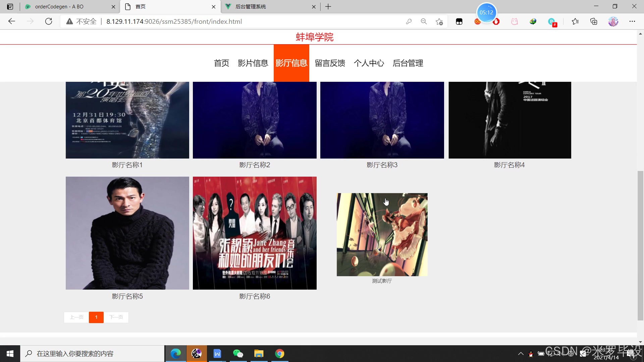Open the favorites list icon
The width and height of the screenshot is (644, 362).
(x=575, y=21)
